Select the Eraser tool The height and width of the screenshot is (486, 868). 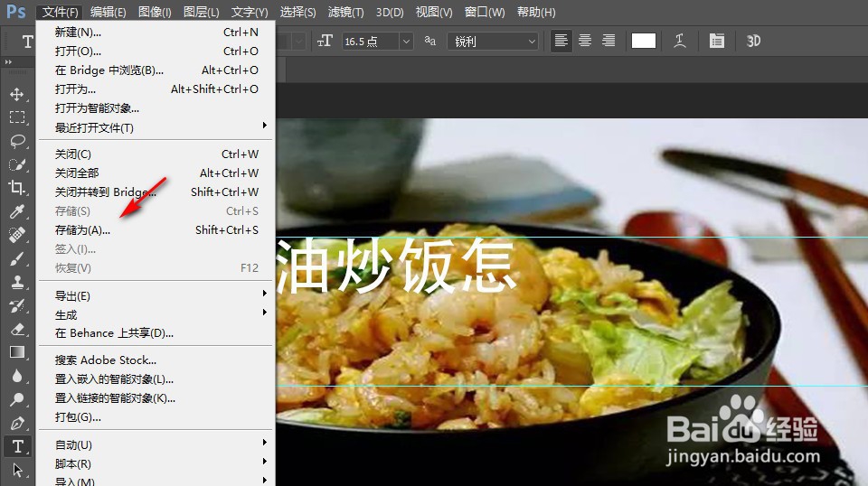click(x=17, y=329)
